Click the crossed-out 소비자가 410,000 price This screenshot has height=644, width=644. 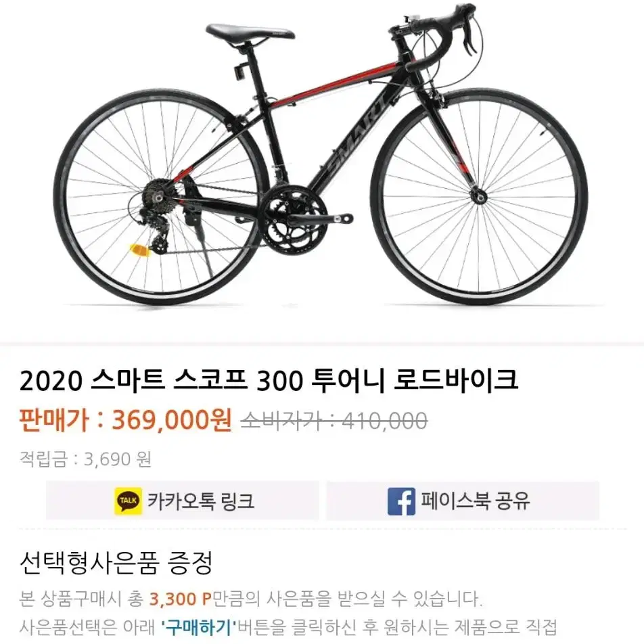pos(333,421)
